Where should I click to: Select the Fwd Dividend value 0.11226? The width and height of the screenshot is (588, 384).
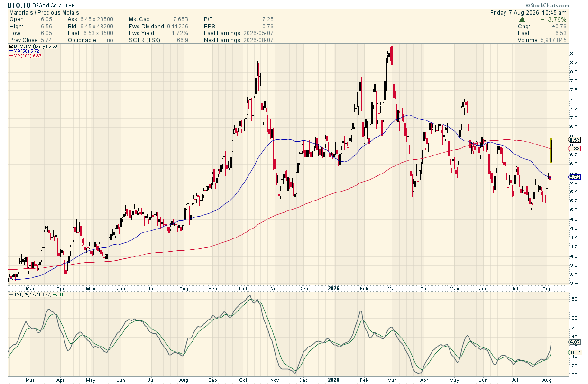(x=177, y=27)
